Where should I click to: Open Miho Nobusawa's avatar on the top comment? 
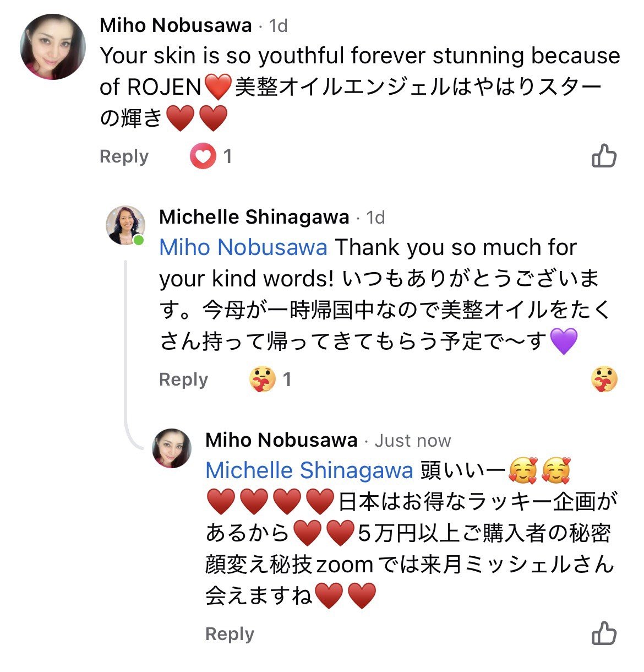[x=53, y=47]
